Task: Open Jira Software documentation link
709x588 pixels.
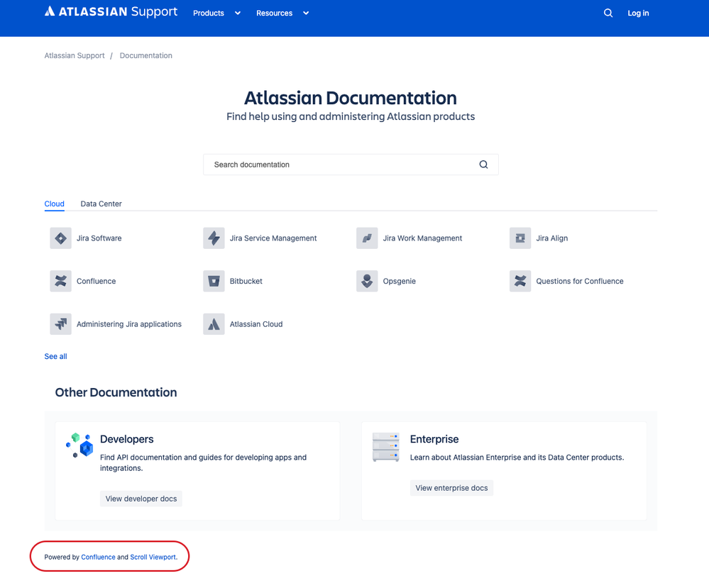Action: (x=99, y=238)
